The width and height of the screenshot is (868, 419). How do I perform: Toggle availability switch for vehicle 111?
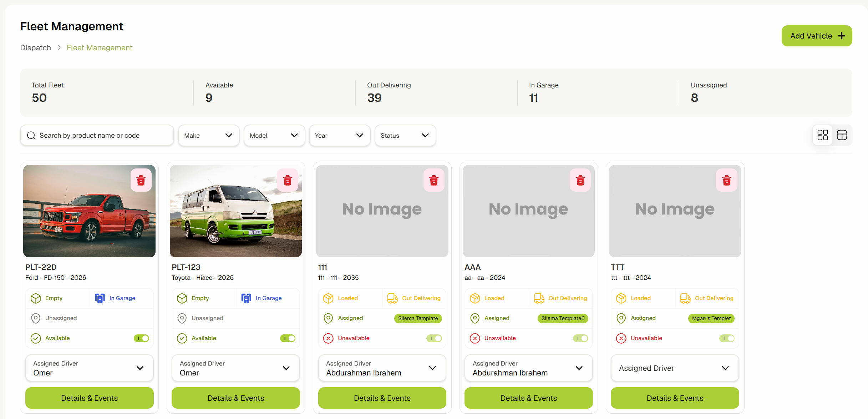(434, 338)
